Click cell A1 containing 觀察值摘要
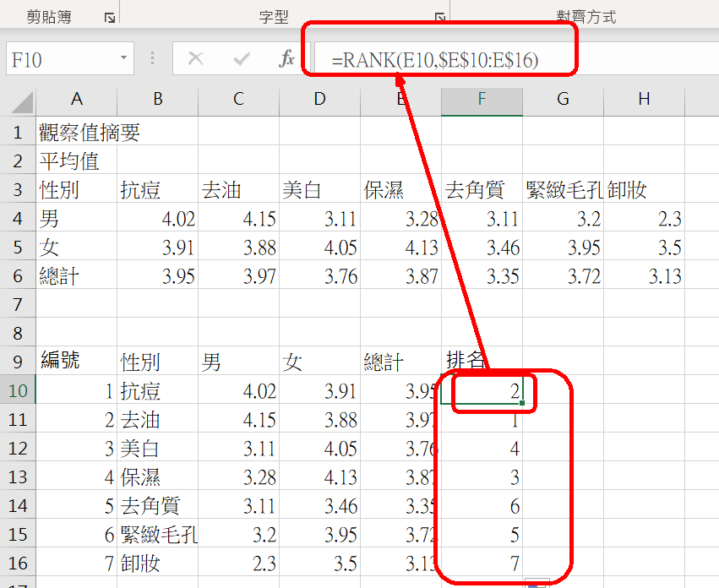Viewport: 719px width, 588px height. (x=90, y=133)
